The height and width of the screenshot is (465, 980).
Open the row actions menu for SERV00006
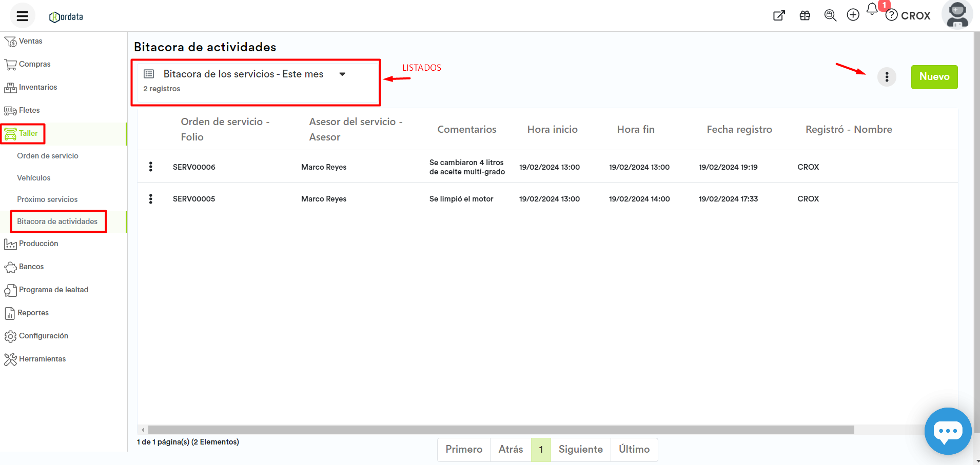tap(150, 167)
